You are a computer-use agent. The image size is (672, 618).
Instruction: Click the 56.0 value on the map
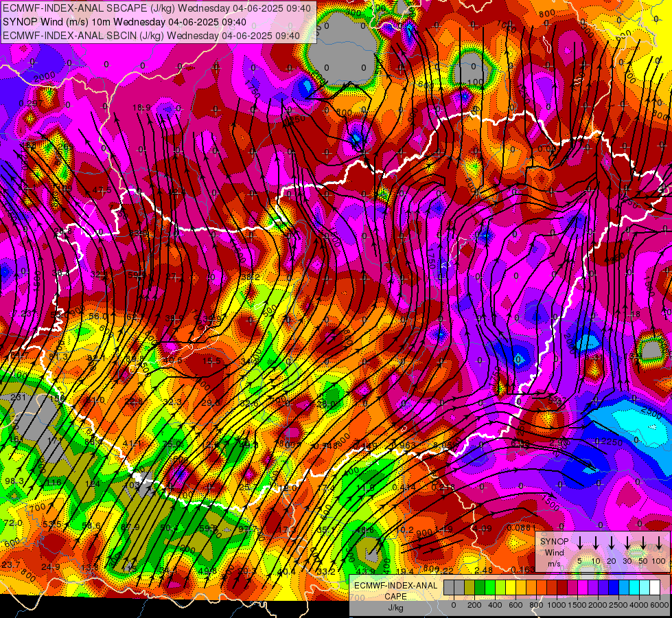coord(98,316)
